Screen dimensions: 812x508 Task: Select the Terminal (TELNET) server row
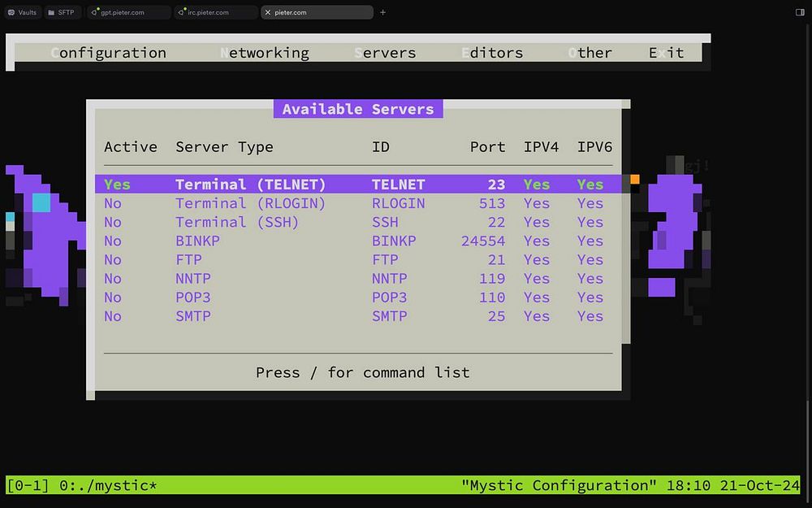click(358, 185)
